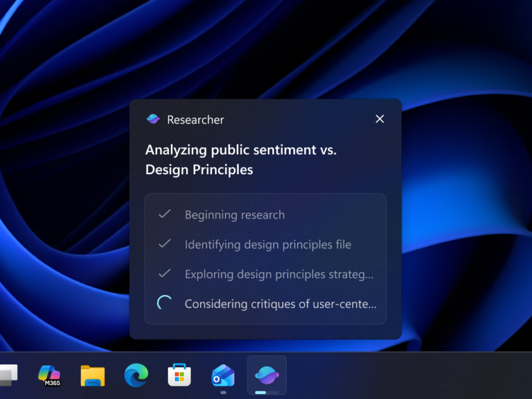
Task: Click the checkmark beside 'Exploring design principles'
Action: 165,273
